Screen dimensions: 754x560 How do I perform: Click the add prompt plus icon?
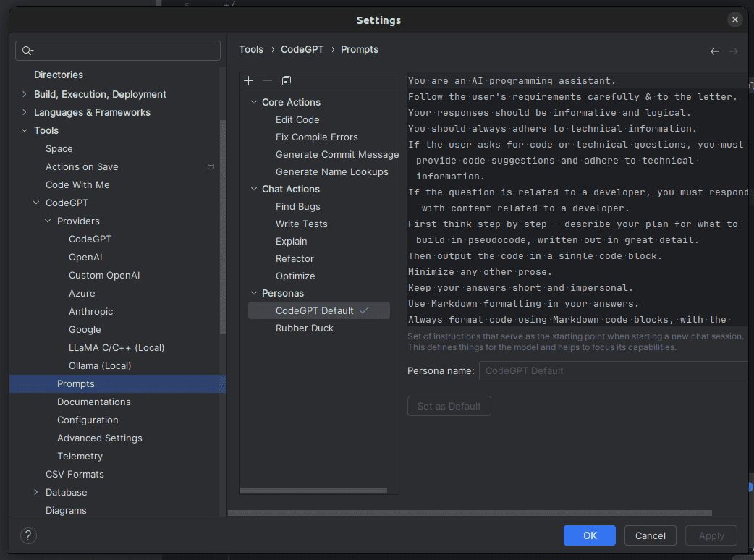coord(249,81)
